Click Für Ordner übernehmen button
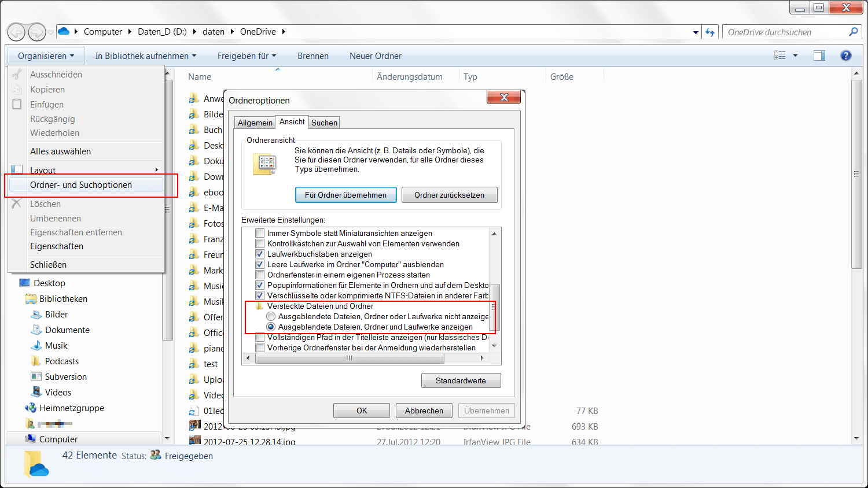This screenshot has width=868, height=488. tap(345, 195)
